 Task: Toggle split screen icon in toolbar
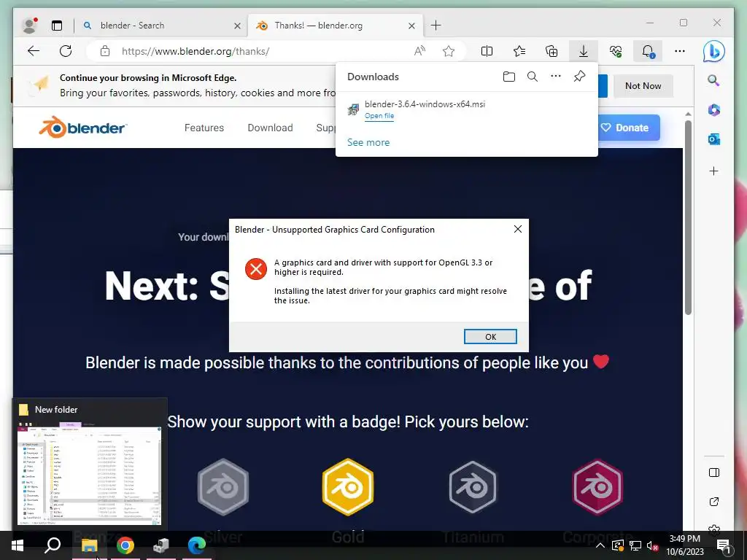click(x=487, y=51)
